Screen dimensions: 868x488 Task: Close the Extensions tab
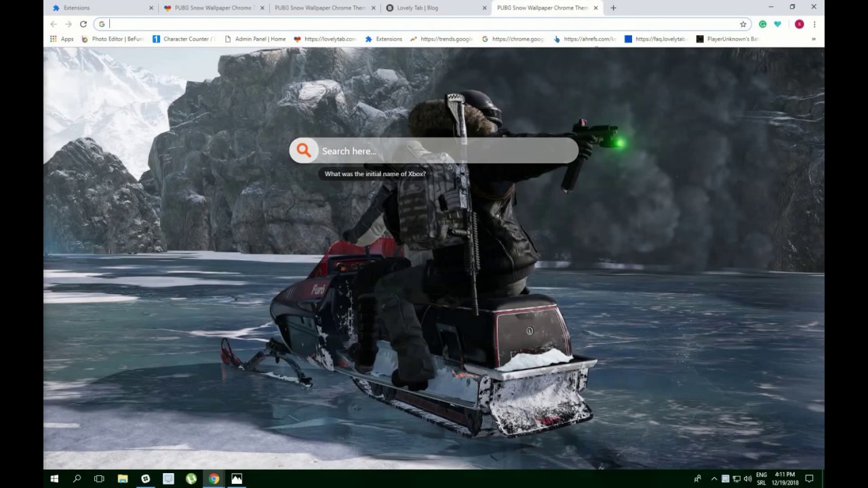pyautogui.click(x=151, y=7)
